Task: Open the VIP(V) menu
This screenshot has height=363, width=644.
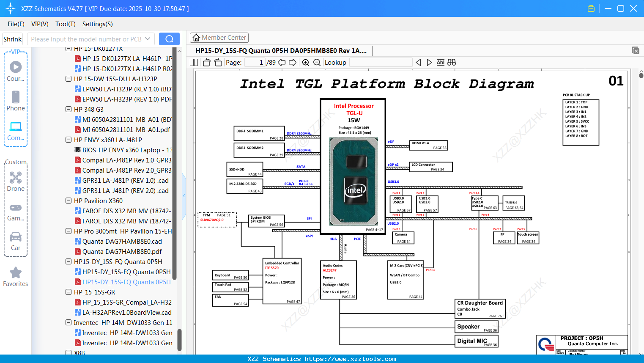Action: point(40,24)
